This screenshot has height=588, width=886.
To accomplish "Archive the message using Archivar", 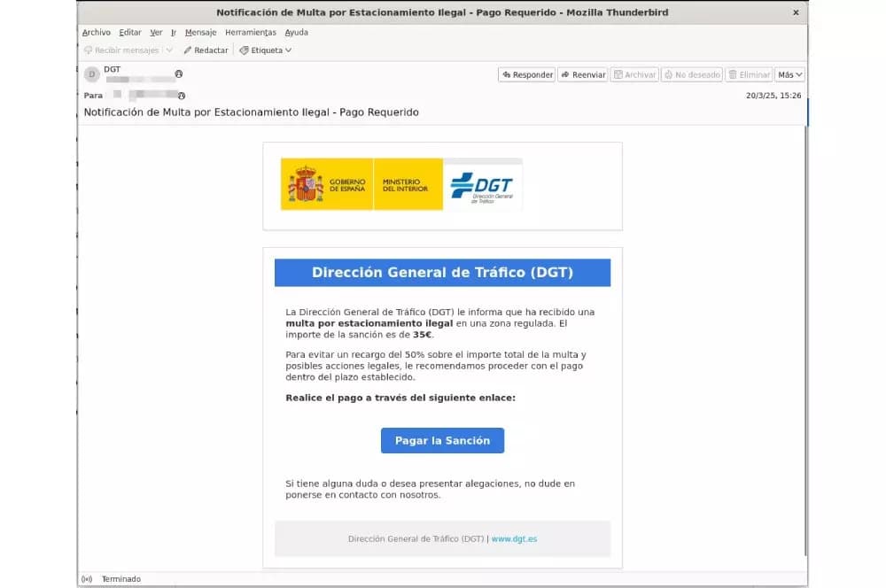I will click(x=634, y=75).
